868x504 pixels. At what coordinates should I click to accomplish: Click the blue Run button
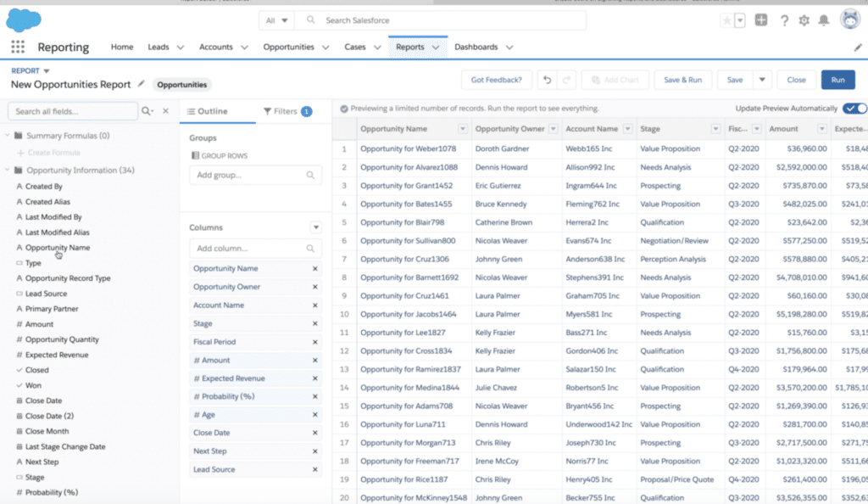tap(838, 80)
